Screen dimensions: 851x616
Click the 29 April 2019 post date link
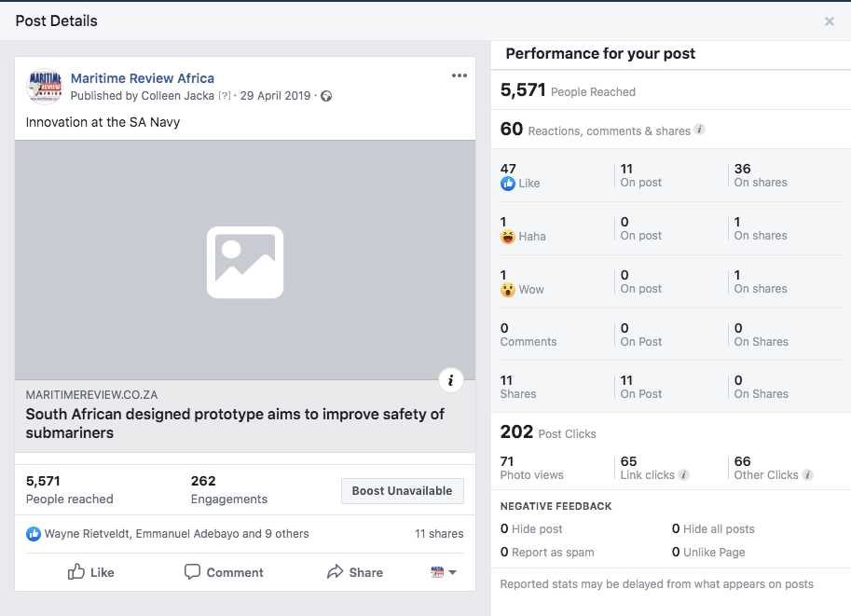(275, 96)
